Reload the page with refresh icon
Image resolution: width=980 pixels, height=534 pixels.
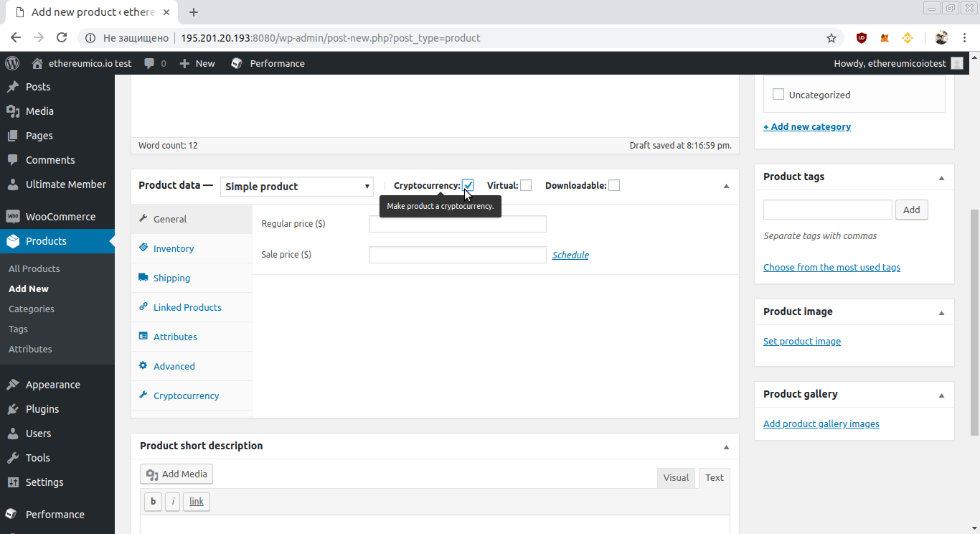click(62, 38)
